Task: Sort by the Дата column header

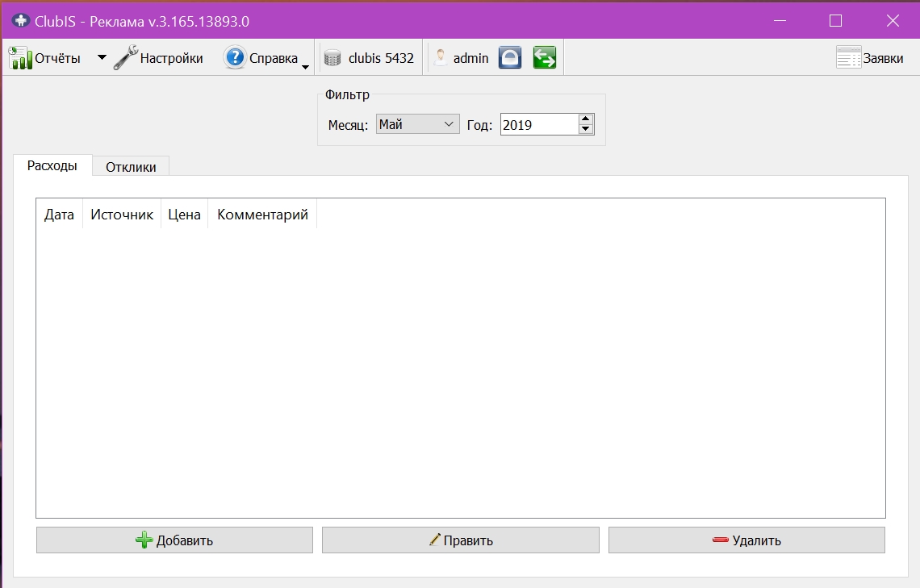Action: point(59,215)
